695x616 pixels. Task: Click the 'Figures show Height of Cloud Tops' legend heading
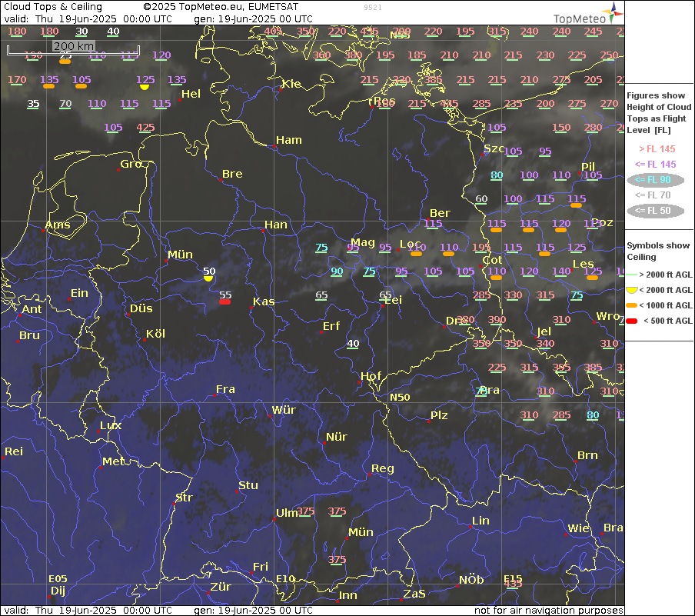(659, 112)
